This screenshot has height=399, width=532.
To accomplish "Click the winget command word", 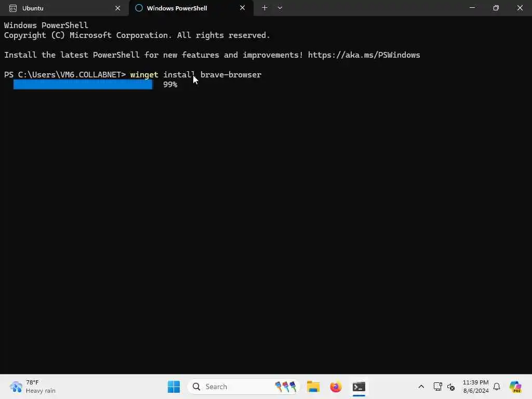I will click(x=144, y=75).
